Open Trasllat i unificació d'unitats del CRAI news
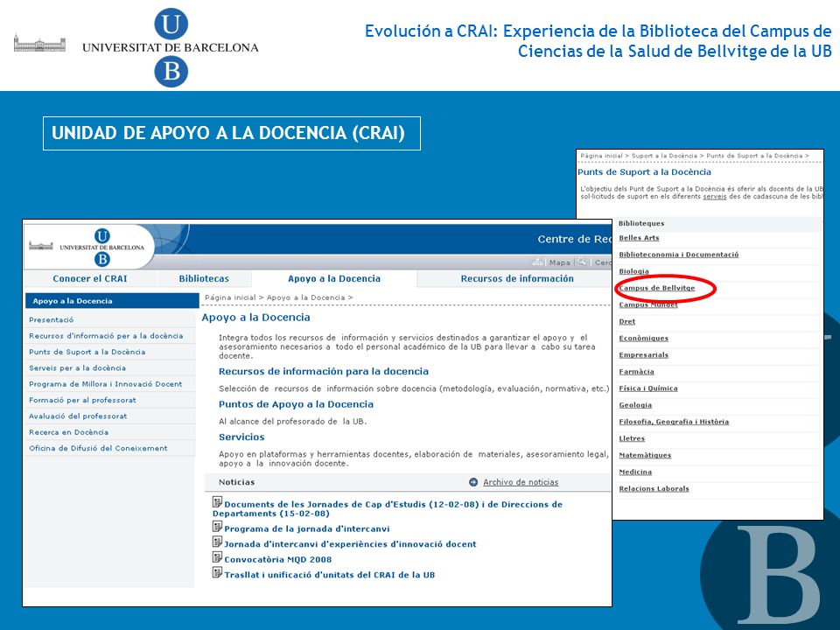Viewport: 840px width, 630px height. click(330, 575)
